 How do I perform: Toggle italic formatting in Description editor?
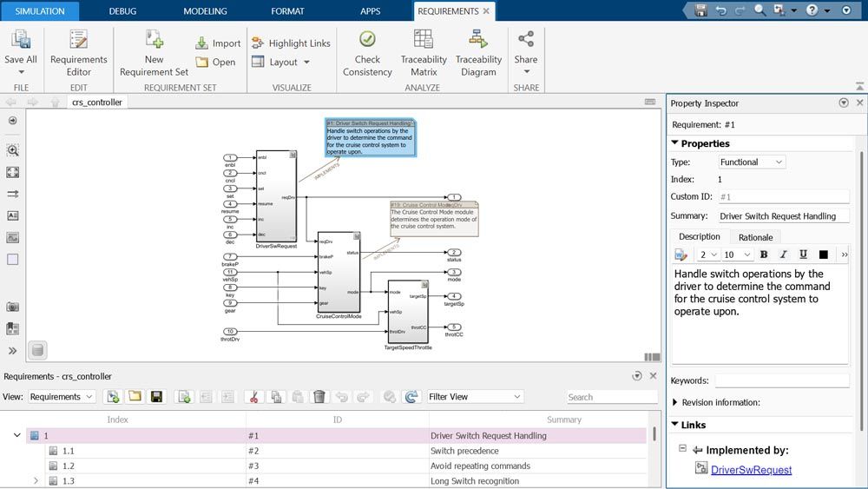coord(784,254)
